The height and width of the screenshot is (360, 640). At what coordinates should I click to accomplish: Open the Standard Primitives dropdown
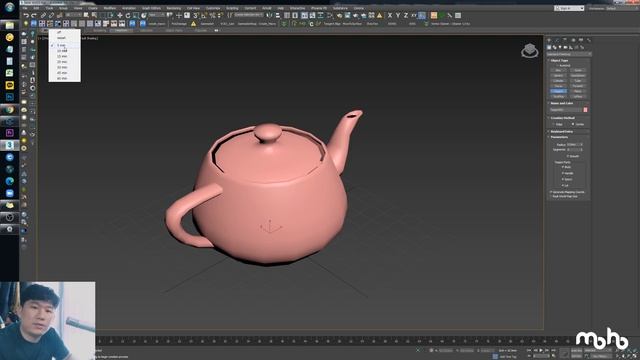pos(569,54)
